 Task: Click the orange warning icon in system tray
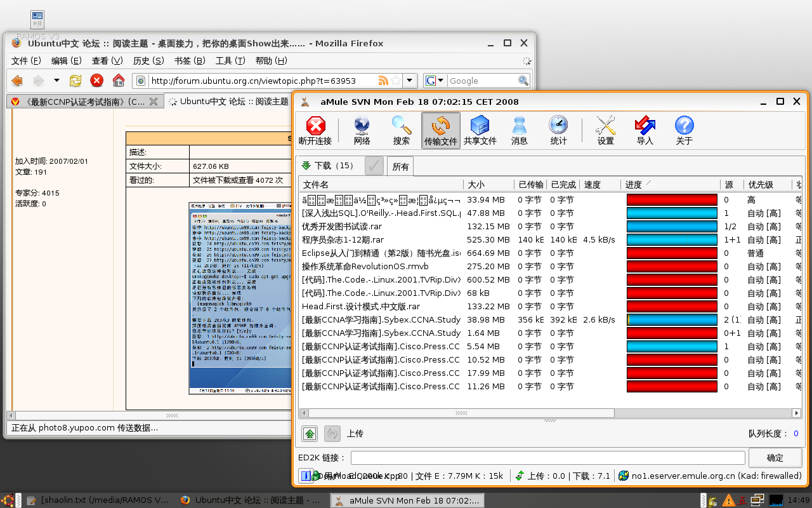coord(728,500)
